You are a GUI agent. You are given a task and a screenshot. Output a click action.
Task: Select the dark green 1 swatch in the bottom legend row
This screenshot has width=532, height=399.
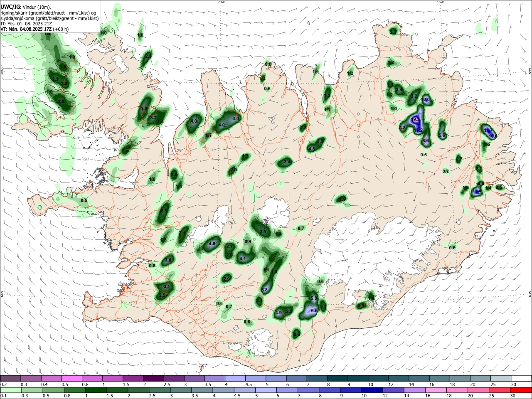tap(96, 390)
